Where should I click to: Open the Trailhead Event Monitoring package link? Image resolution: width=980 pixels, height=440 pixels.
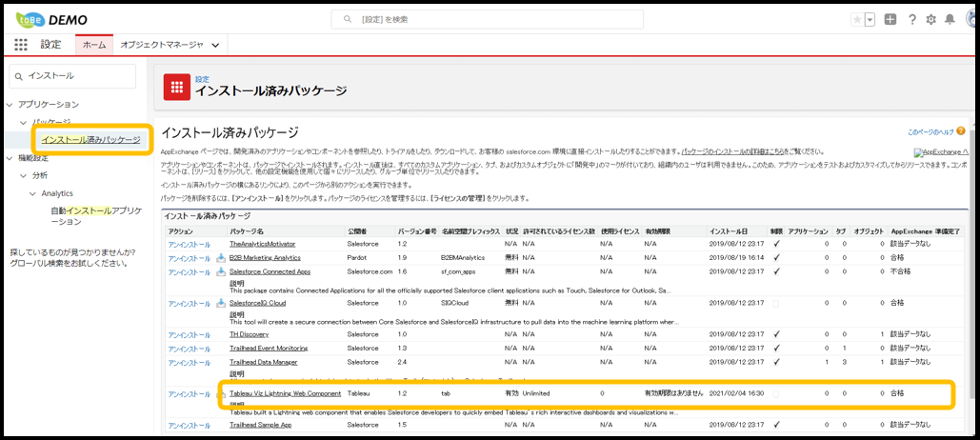(269, 349)
